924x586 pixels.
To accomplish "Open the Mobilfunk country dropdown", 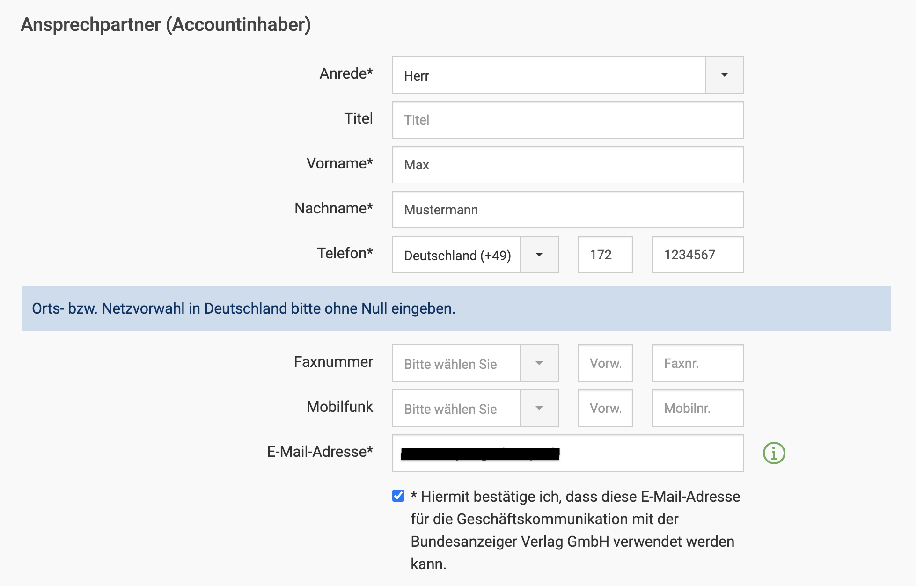I will pyautogui.click(x=539, y=408).
